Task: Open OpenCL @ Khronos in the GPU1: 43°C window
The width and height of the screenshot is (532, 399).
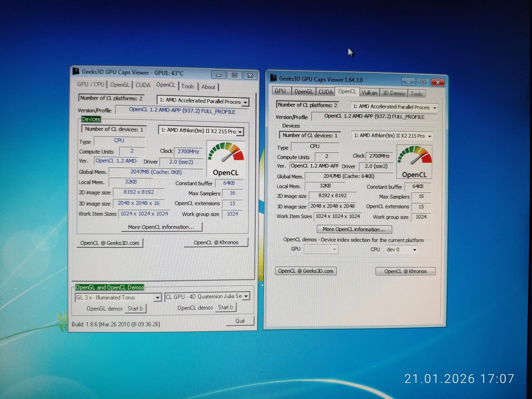Action: click(x=216, y=242)
